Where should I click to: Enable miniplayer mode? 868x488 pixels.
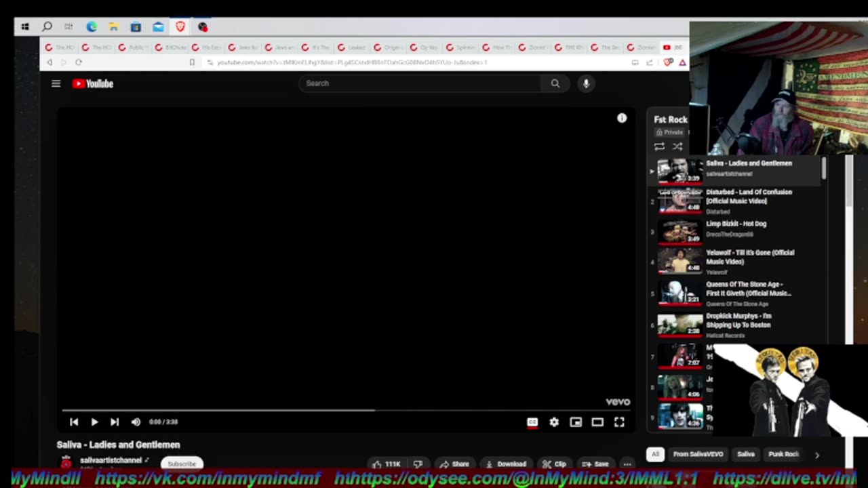[x=576, y=422]
